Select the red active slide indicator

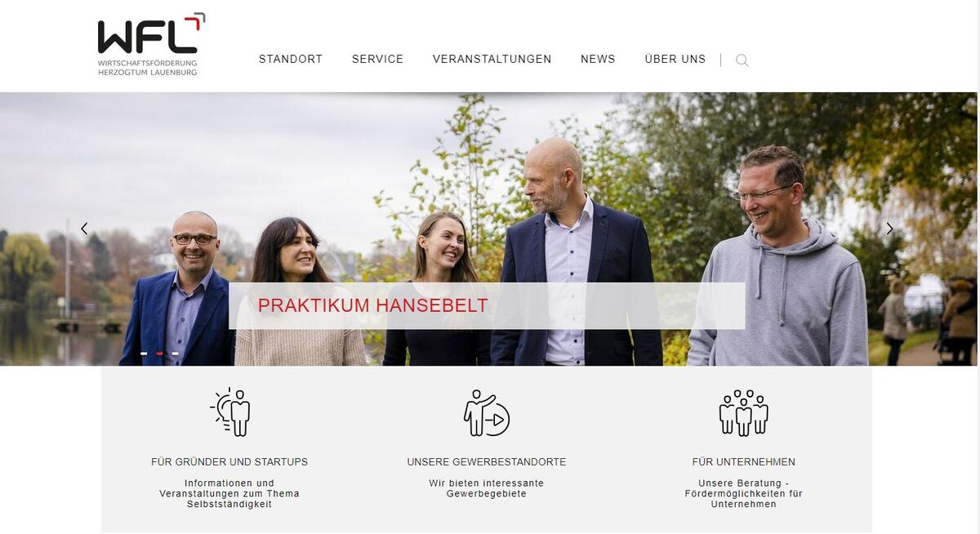[x=160, y=354]
